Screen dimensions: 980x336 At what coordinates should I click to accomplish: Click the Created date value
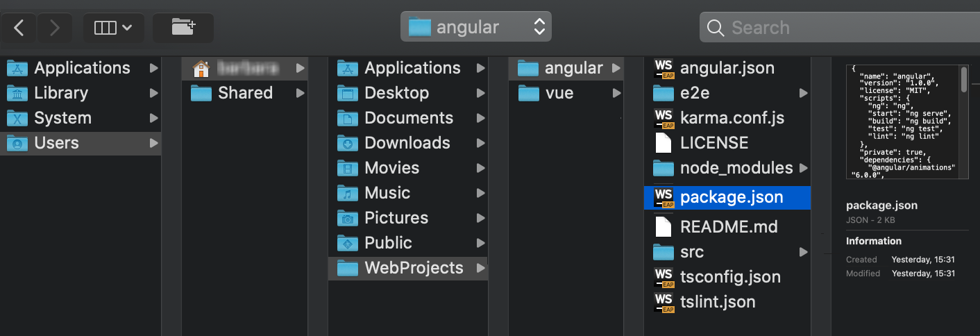[923, 259]
